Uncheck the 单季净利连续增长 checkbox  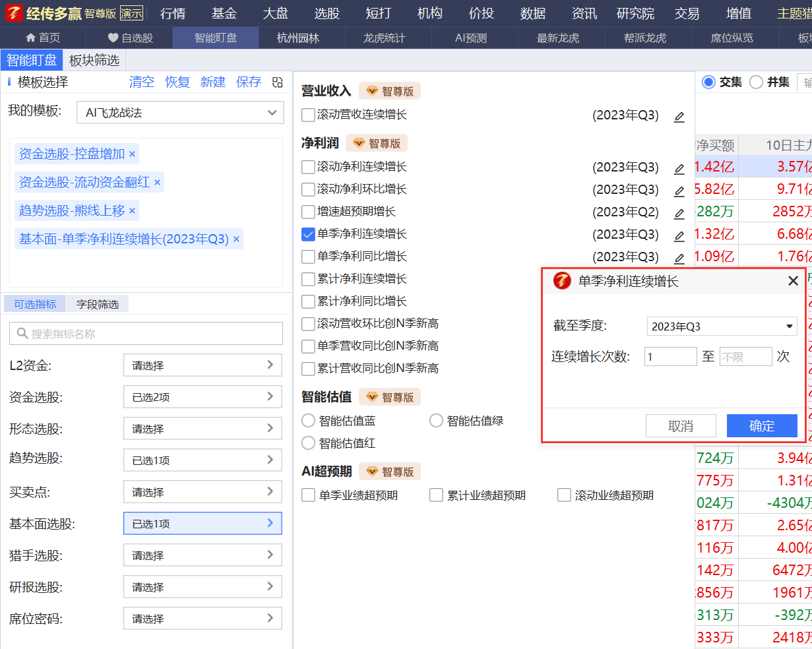pos(308,234)
